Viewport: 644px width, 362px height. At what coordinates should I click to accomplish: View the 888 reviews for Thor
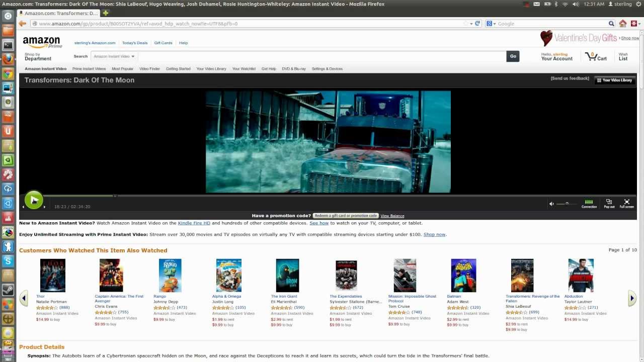(x=64, y=307)
